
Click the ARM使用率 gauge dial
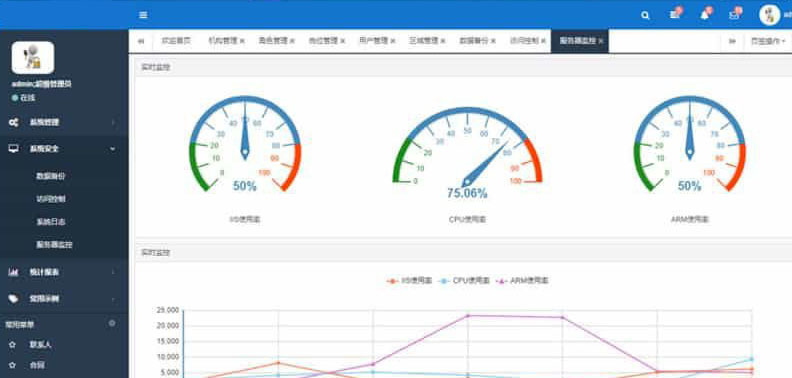(689, 144)
